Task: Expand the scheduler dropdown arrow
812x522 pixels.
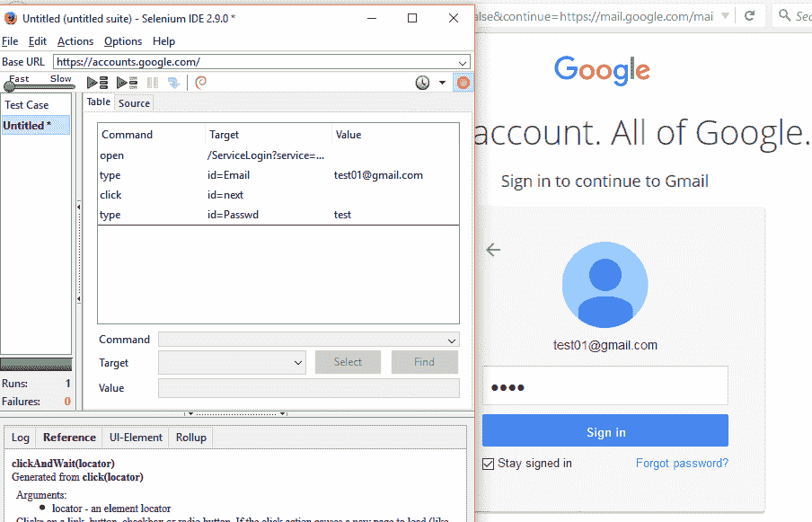Action: (442, 83)
